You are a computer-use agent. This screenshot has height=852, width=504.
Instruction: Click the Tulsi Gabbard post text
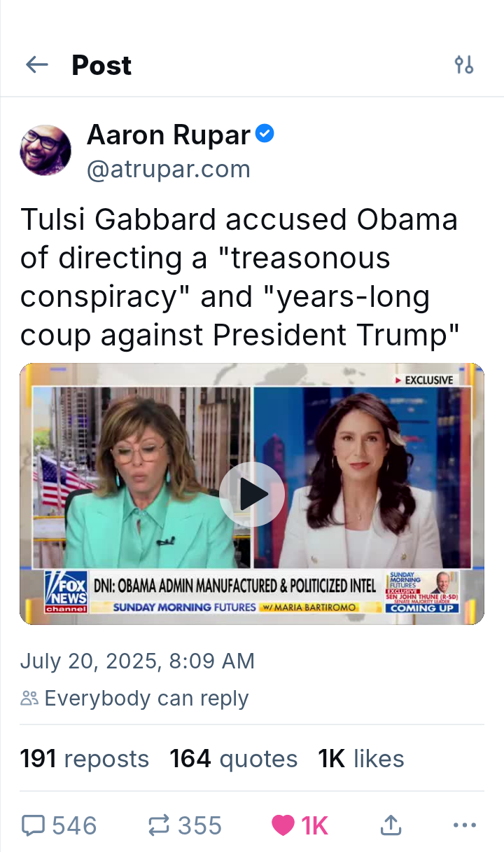[240, 277]
